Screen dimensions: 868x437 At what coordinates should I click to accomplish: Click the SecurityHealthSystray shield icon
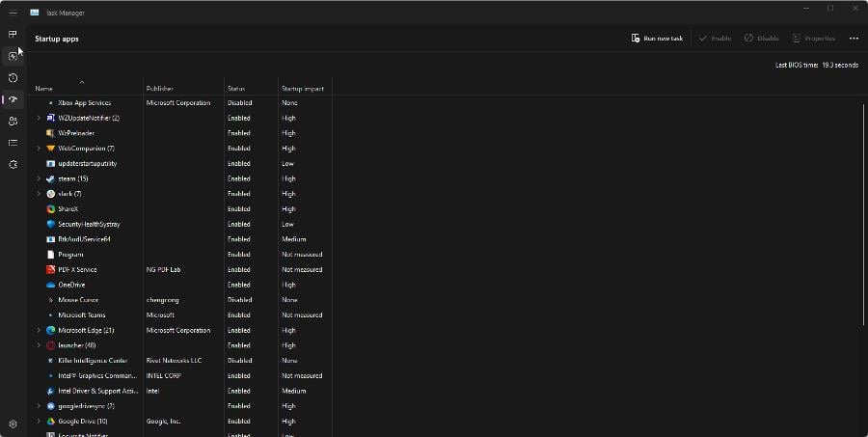pos(51,225)
